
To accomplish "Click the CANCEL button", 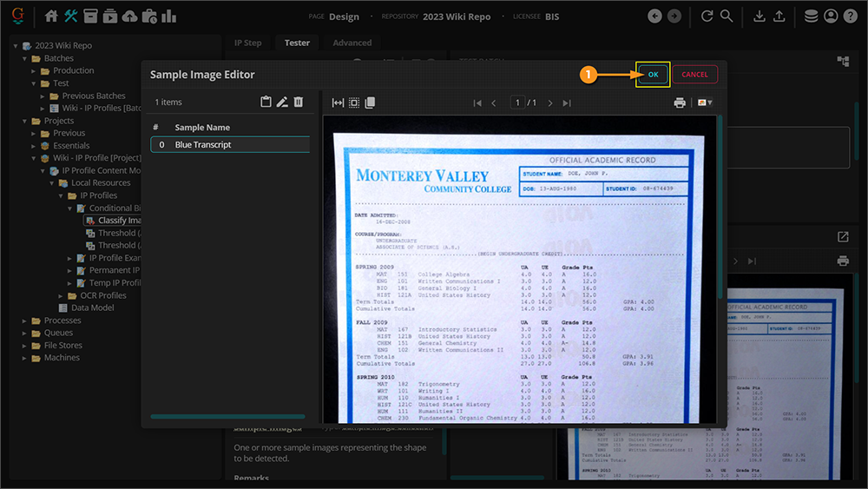I will point(694,74).
